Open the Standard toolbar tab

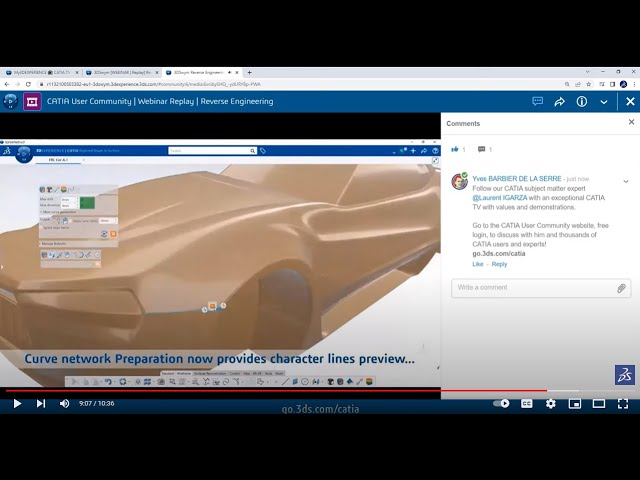(168, 373)
